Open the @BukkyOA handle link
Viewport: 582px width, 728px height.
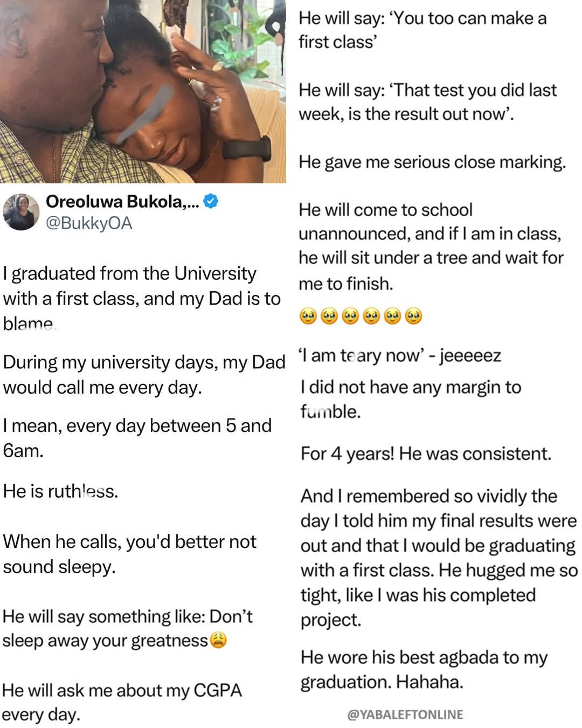pos(89,223)
